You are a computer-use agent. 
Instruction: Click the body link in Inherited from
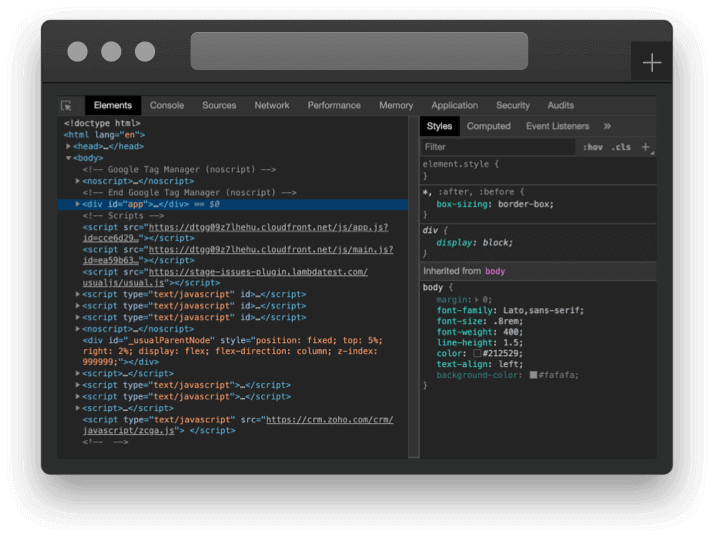coord(495,271)
